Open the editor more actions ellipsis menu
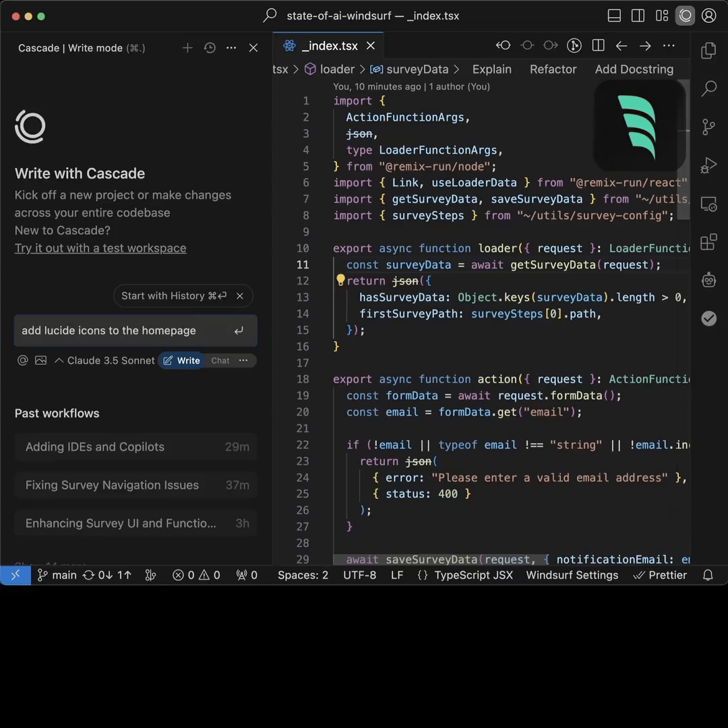 pyautogui.click(x=669, y=46)
